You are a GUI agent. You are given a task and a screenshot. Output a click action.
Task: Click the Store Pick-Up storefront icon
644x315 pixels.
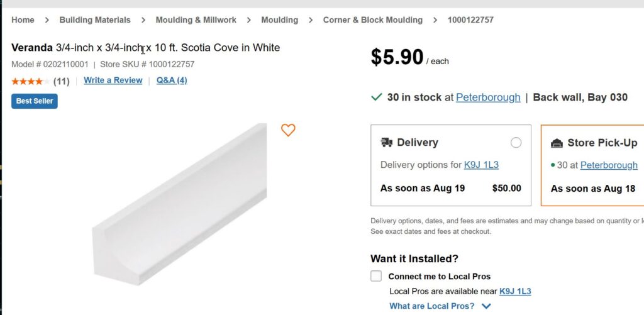coord(557,143)
